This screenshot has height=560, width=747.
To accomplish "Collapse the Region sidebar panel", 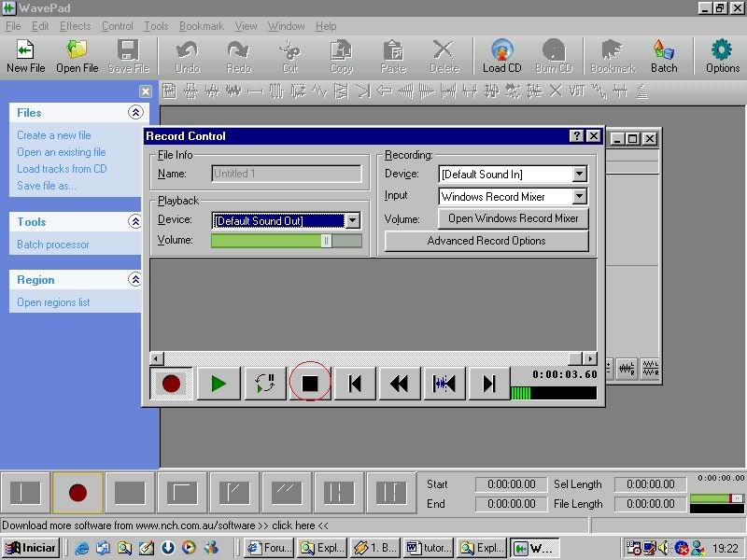I will (135, 279).
